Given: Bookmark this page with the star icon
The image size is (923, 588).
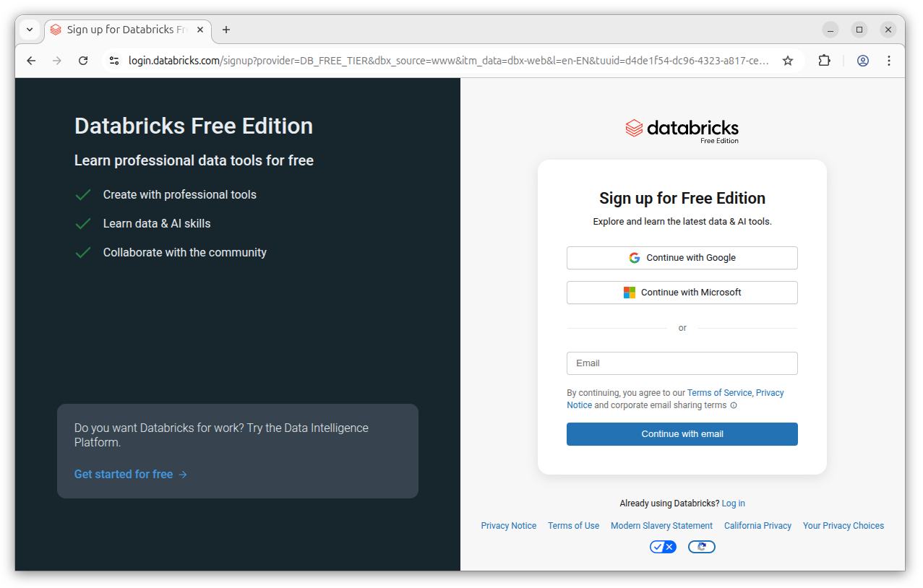Looking at the screenshot, I should (788, 61).
